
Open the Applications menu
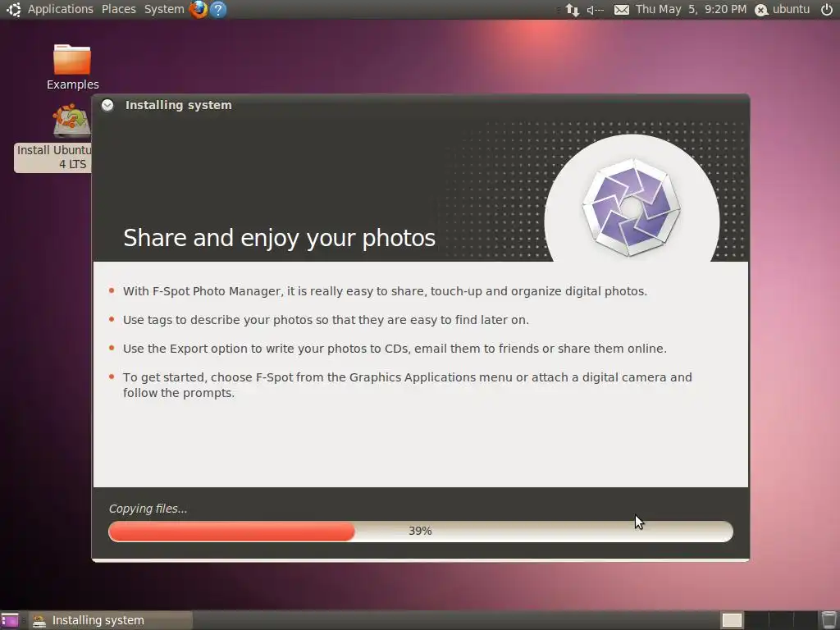60,9
